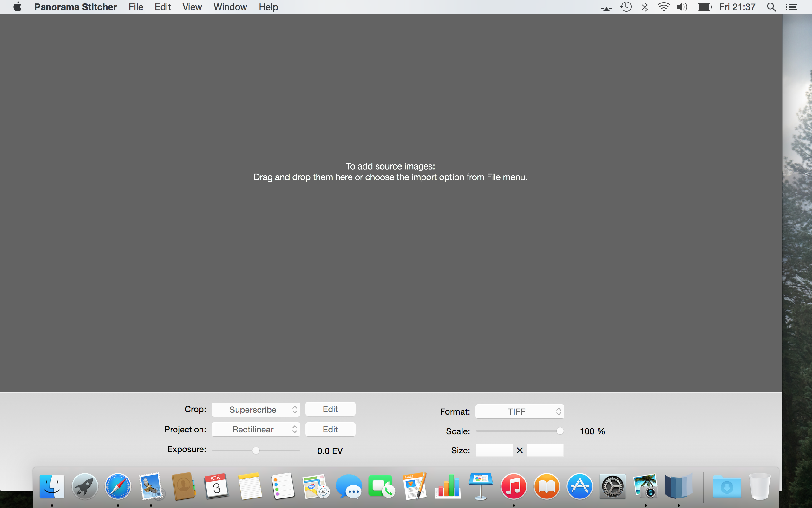Open iTunes music note icon
The height and width of the screenshot is (508, 812).
pos(514,486)
